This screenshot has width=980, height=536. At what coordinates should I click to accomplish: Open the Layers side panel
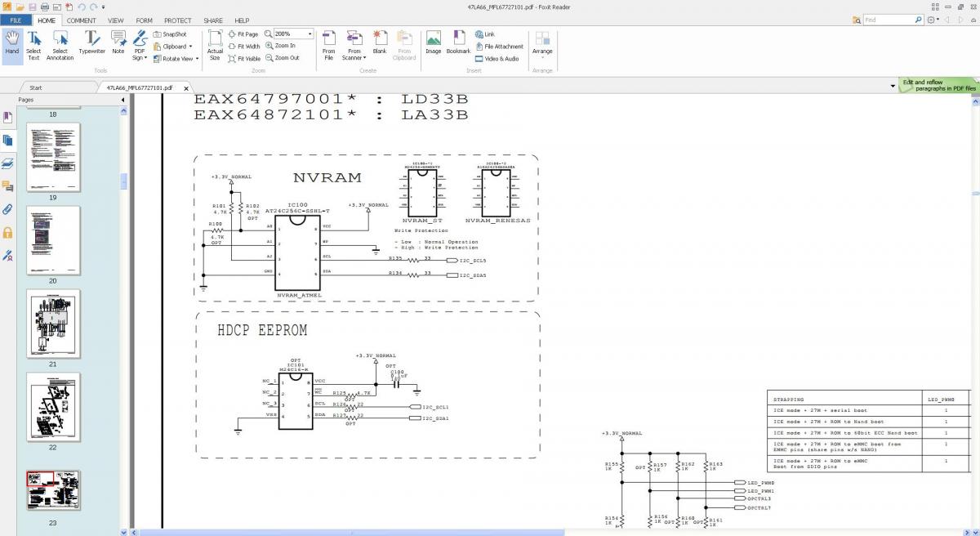click(8, 163)
